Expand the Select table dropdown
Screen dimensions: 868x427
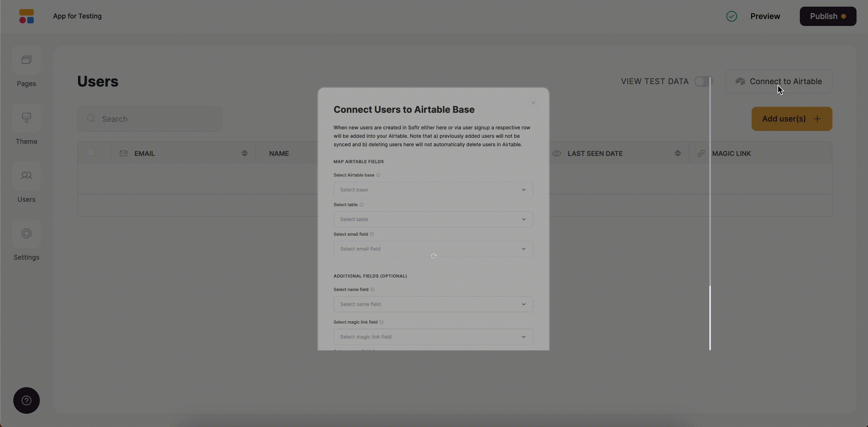(x=433, y=220)
